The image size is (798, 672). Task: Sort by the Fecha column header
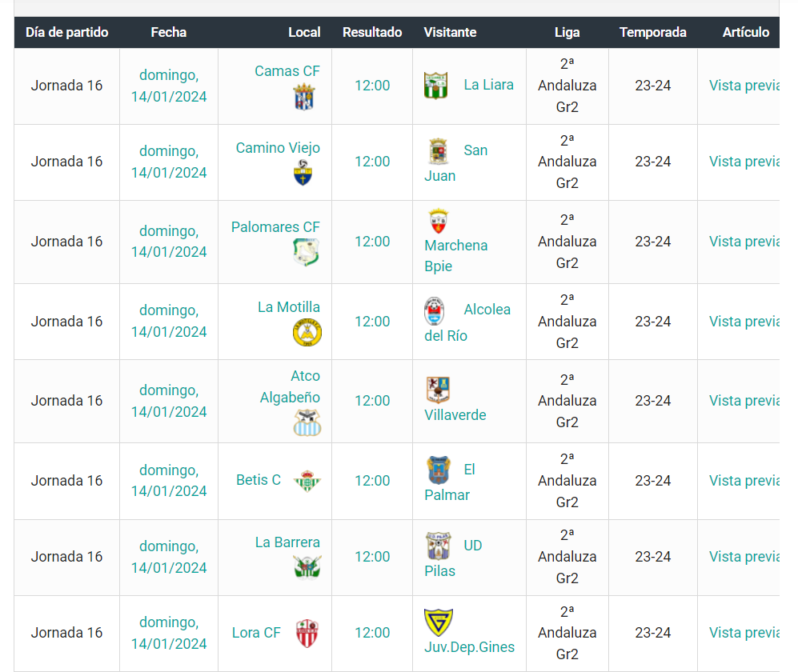click(168, 32)
